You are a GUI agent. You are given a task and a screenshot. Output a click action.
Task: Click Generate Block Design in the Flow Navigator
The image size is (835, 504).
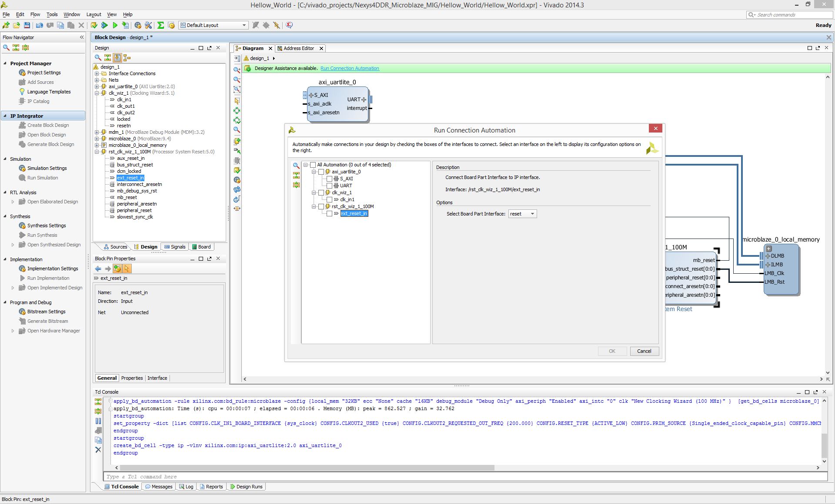[50, 144]
